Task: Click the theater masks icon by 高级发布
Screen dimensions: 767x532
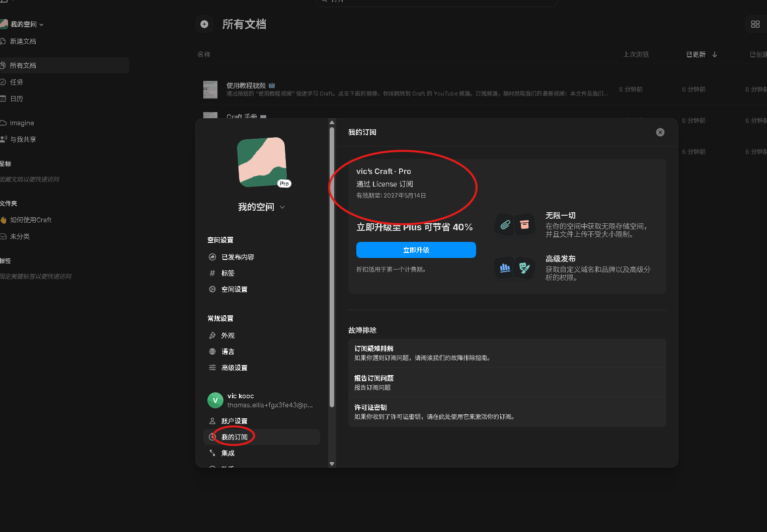Action: (x=525, y=268)
